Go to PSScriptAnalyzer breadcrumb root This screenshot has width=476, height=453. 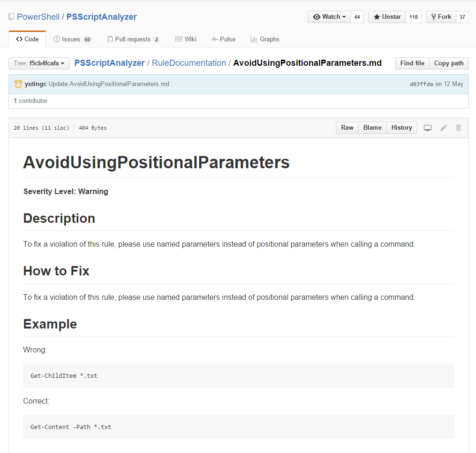pyautogui.click(x=109, y=63)
